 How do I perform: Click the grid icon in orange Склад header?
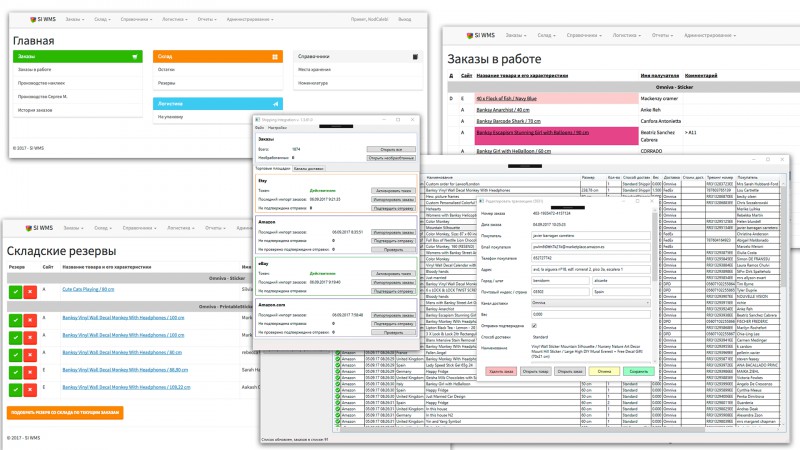(274, 57)
